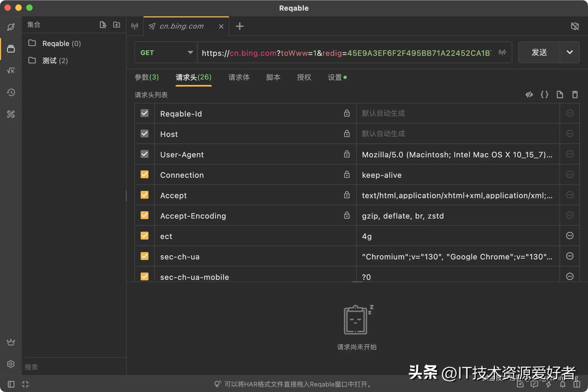The height and width of the screenshot is (392, 588).
Task: Click the request URL input field
Action: pyautogui.click(x=347, y=53)
